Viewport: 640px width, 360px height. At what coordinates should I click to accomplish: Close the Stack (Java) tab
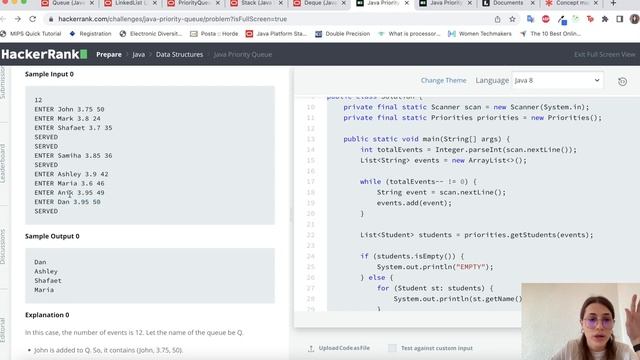281,3
